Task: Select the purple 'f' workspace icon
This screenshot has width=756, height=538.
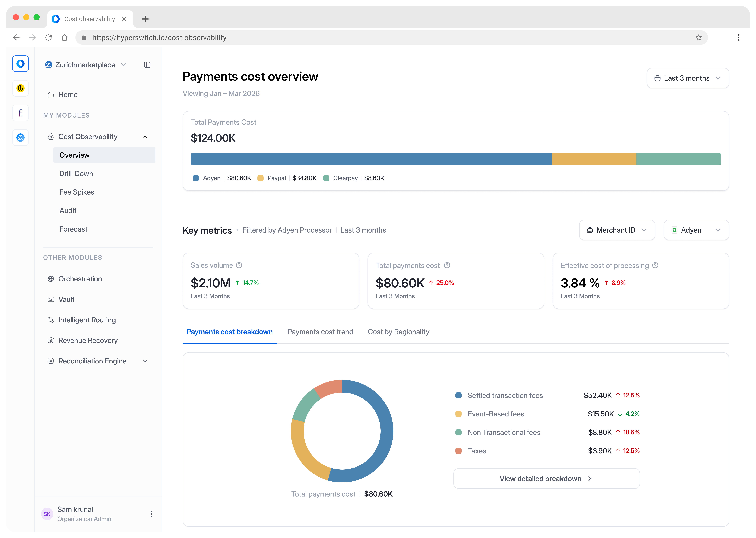Action: (x=21, y=113)
